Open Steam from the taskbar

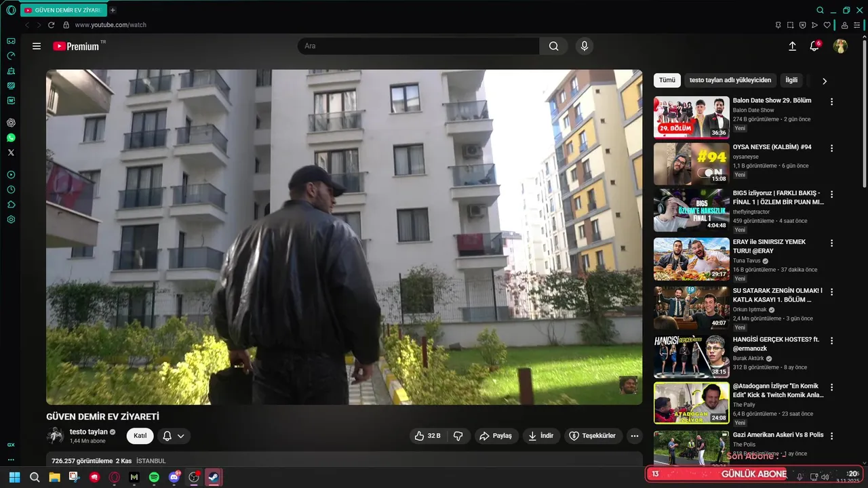(x=214, y=477)
